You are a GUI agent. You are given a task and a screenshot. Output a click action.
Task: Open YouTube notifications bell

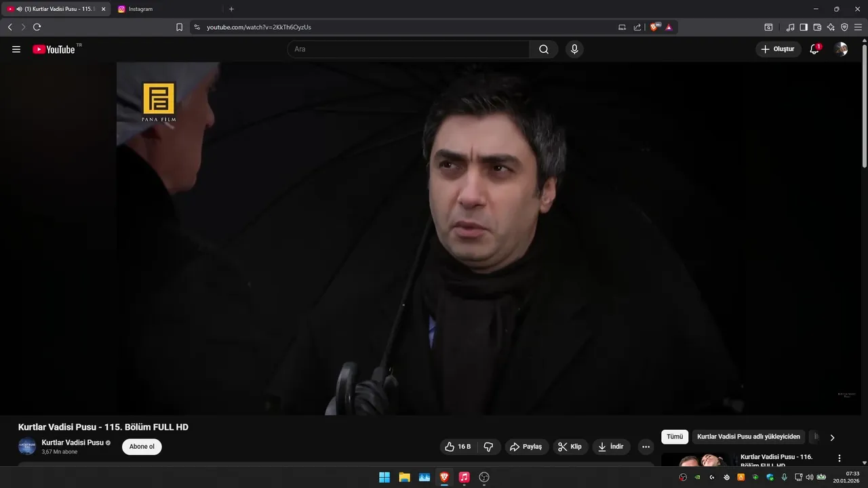[814, 49]
